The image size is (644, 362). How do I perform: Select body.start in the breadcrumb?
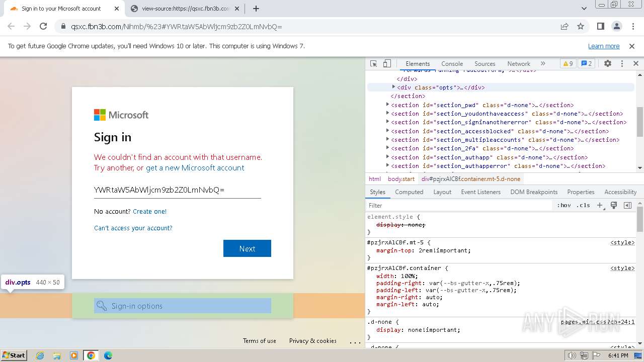click(x=401, y=179)
